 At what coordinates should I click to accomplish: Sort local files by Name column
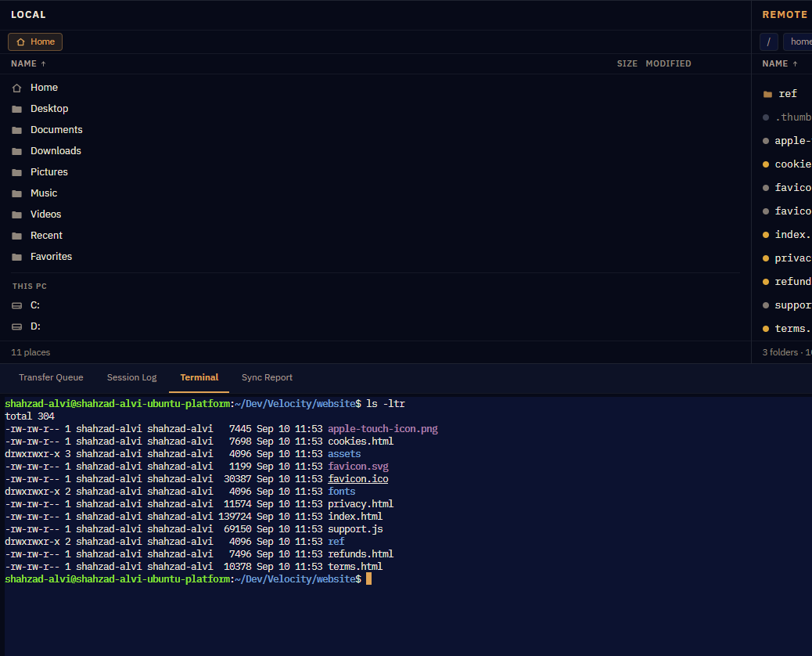(x=28, y=63)
